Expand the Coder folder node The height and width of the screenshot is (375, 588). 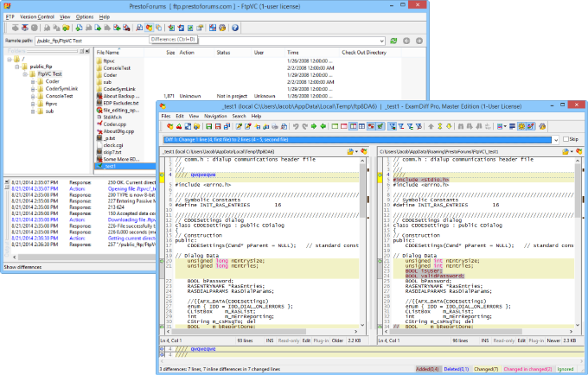coord(33,81)
